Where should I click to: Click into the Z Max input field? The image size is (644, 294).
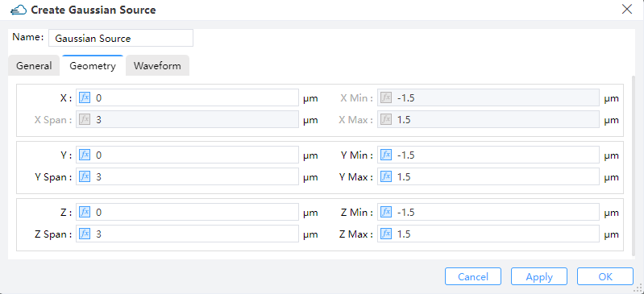tap(488, 234)
